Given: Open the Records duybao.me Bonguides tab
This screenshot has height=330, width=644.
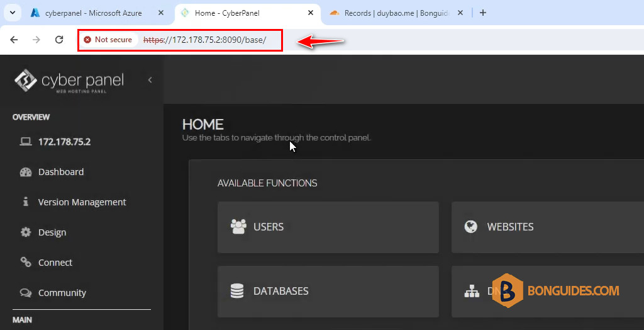Looking at the screenshot, I should point(397,13).
